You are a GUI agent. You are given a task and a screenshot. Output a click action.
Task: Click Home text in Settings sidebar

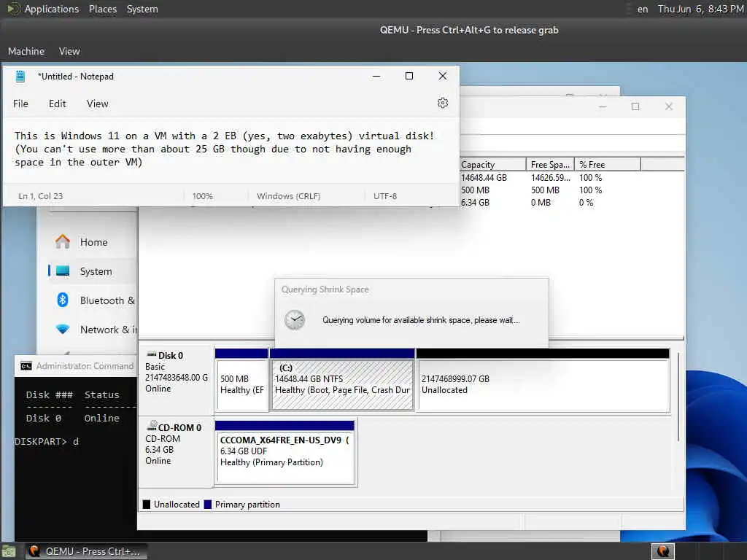point(94,242)
